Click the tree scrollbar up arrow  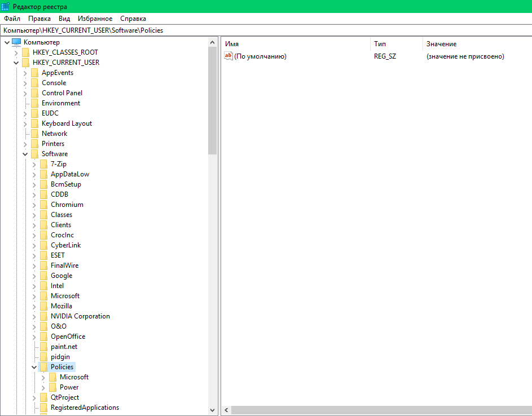[212, 42]
